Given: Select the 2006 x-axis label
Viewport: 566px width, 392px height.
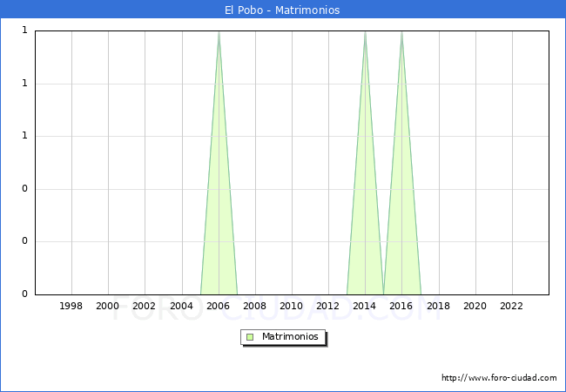Looking at the screenshot, I should point(219,306).
